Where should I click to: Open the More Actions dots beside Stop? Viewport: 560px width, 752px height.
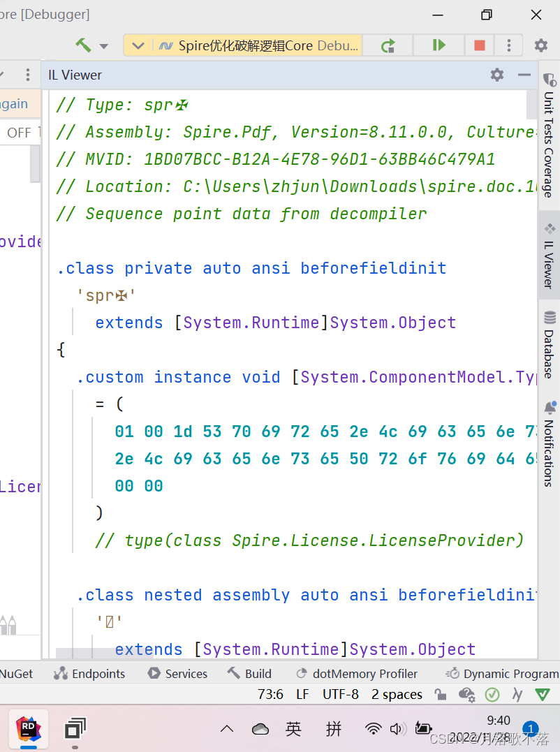509,45
